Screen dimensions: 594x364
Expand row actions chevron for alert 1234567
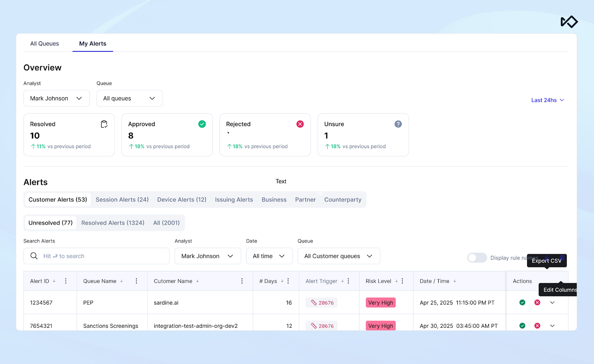click(x=552, y=302)
